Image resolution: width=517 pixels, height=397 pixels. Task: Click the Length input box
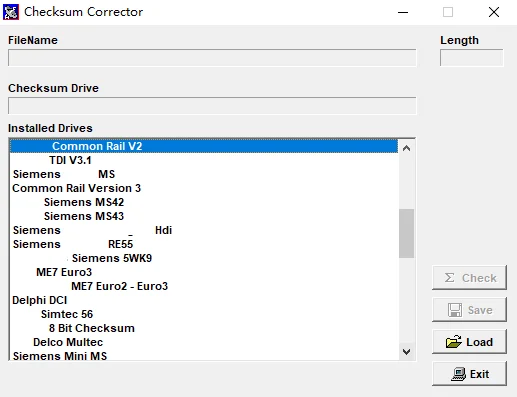(x=472, y=58)
